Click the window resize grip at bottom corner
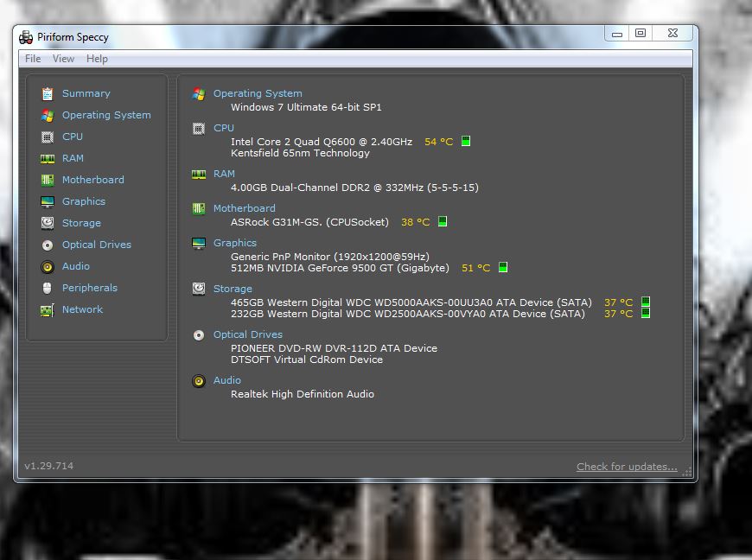Screen dimensions: 752x560 687,471
